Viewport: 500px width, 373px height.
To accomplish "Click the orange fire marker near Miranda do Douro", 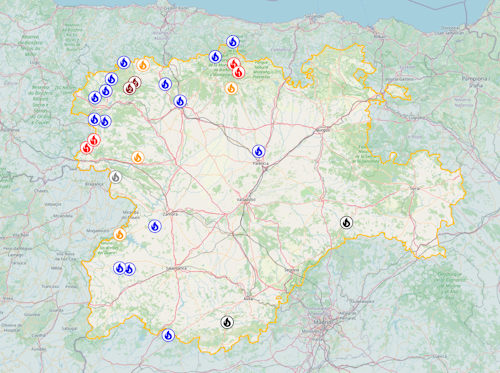I will pos(119,234).
